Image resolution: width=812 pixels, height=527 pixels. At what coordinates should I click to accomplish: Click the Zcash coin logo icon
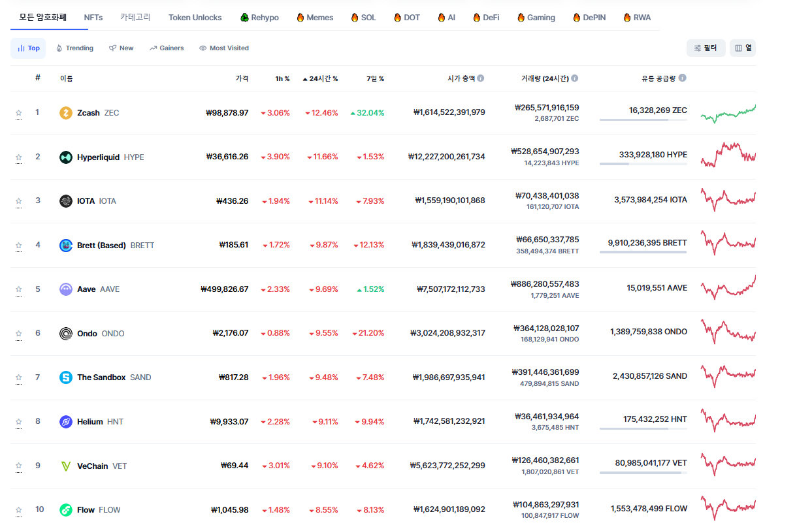click(66, 113)
